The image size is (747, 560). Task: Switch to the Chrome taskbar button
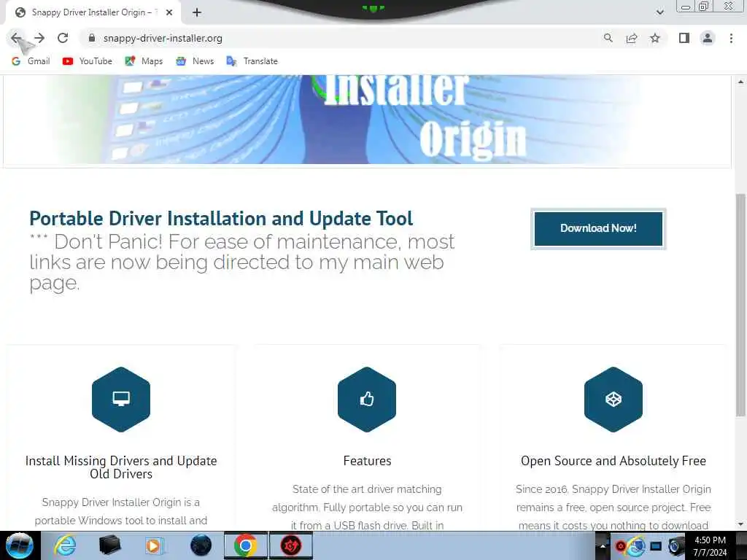[x=246, y=545]
